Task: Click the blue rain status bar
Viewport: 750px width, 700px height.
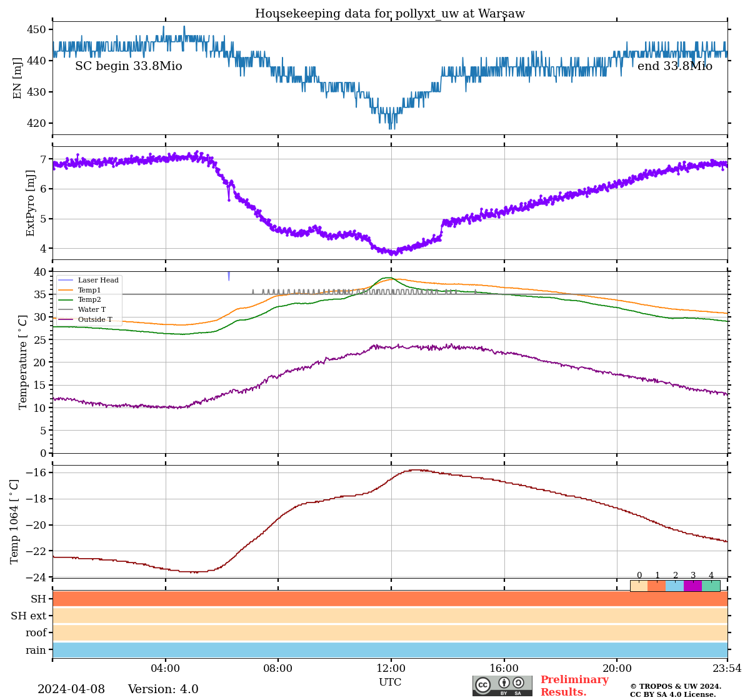Action: point(390,649)
